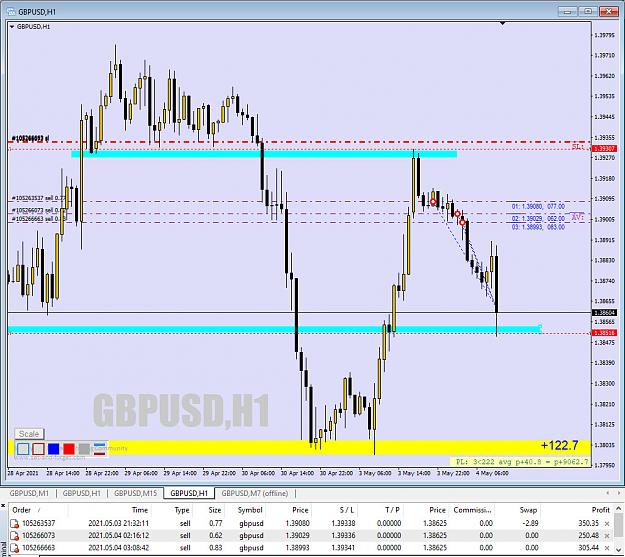Sort by the Profit column header

click(600, 510)
